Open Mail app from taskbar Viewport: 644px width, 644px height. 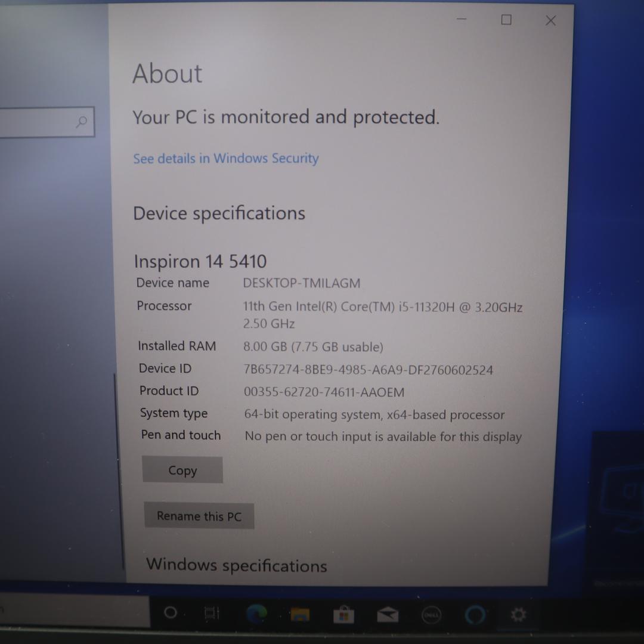(x=388, y=615)
